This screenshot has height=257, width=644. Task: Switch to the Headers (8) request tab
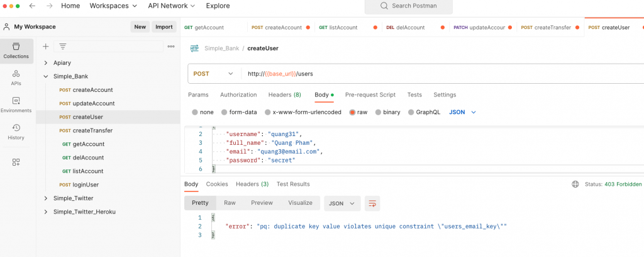[x=284, y=94]
